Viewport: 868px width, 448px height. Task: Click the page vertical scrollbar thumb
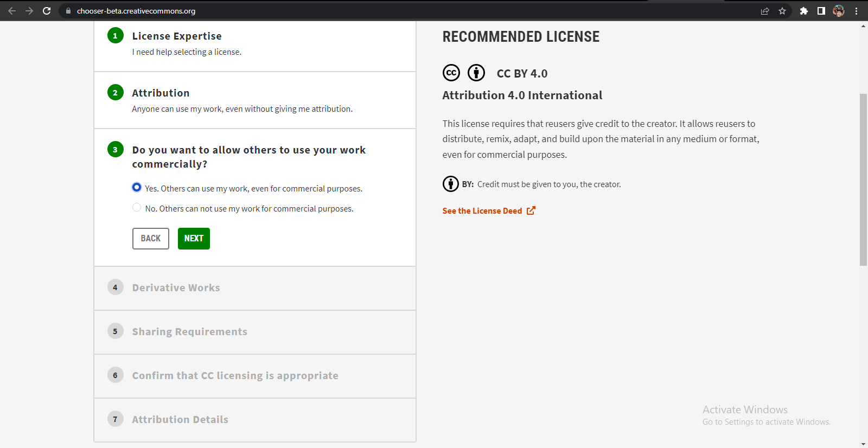click(x=863, y=180)
